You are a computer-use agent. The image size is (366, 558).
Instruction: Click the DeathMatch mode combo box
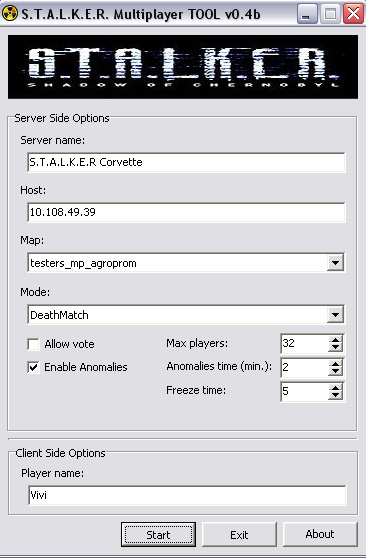(186, 315)
